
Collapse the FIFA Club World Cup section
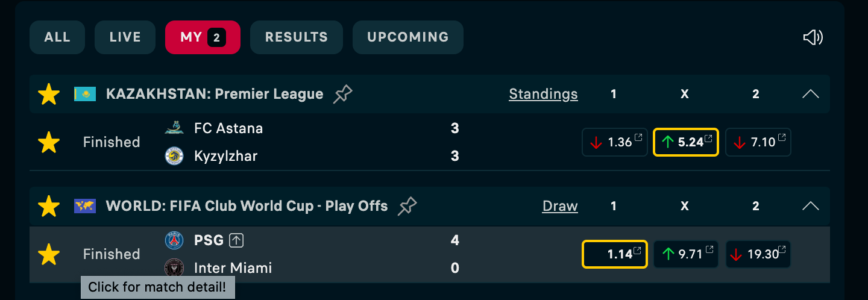coord(811,206)
